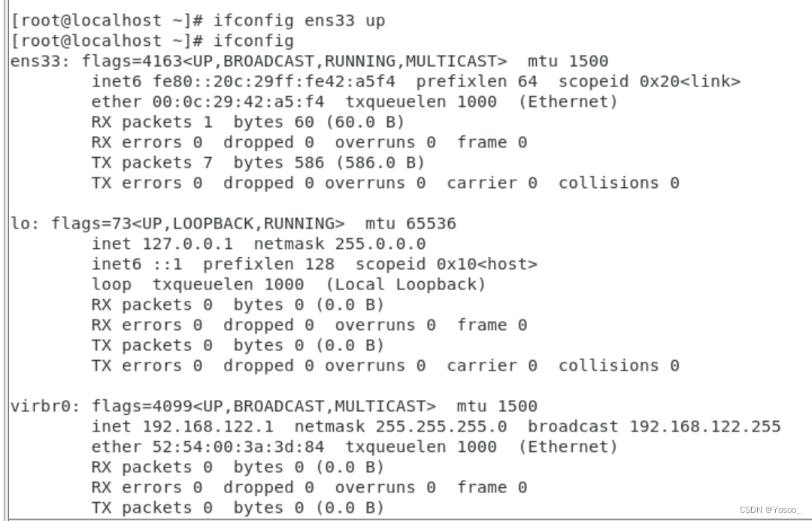Image resolution: width=812 pixels, height=521 pixels.
Task: Click the loopback address 127.0.0.1
Action: (x=188, y=244)
